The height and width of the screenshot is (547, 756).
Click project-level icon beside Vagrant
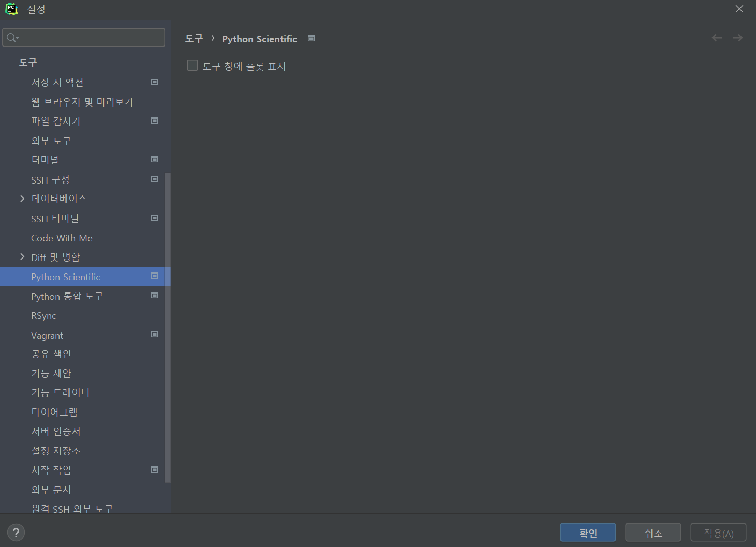click(154, 334)
